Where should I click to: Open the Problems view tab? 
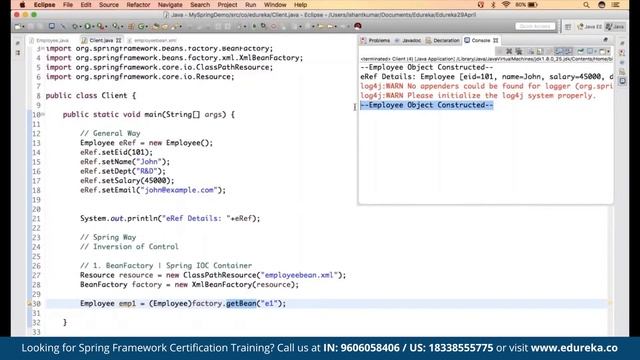click(x=375, y=40)
